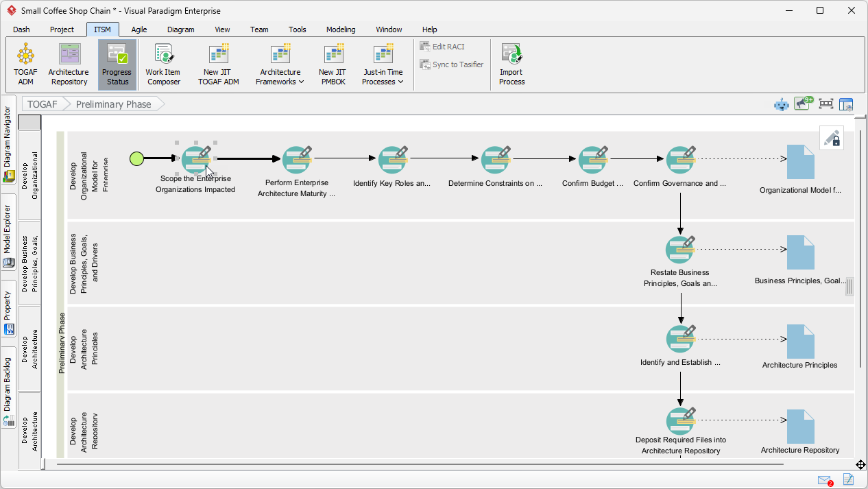Open the Architecture Principles document artifact
The image size is (868, 489).
point(800,342)
